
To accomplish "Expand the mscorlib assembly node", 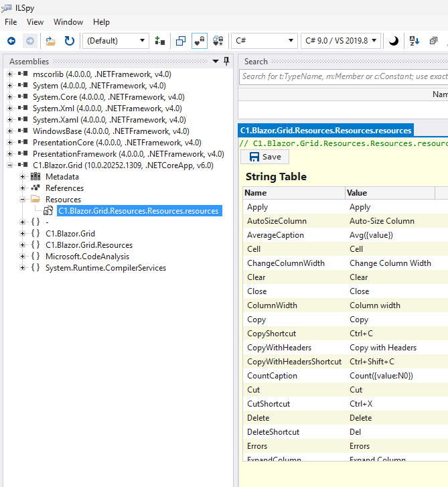I will coord(10,74).
